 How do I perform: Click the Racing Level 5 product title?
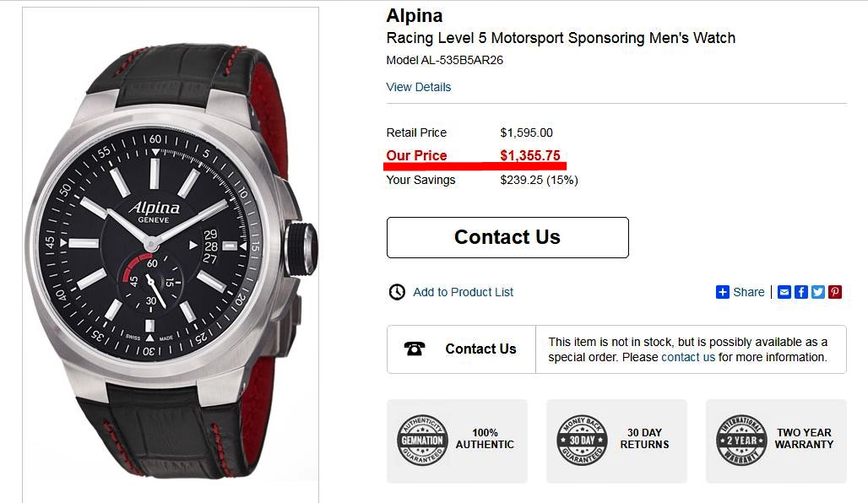pos(561,38)
